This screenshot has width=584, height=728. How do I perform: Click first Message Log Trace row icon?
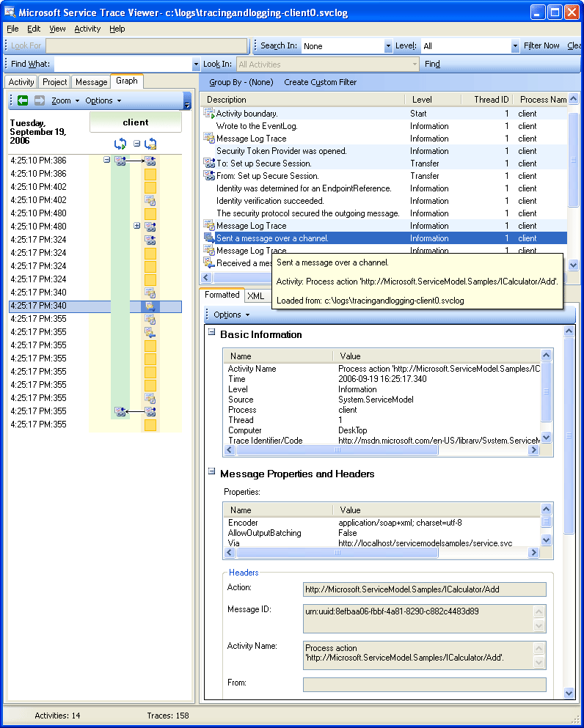point(208,139)
